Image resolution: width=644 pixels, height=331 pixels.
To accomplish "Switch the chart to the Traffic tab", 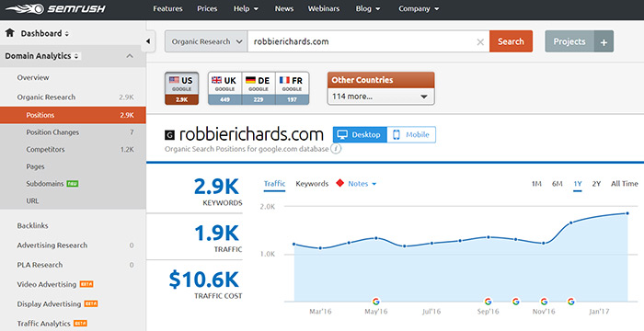I will [x=274, y=184].
